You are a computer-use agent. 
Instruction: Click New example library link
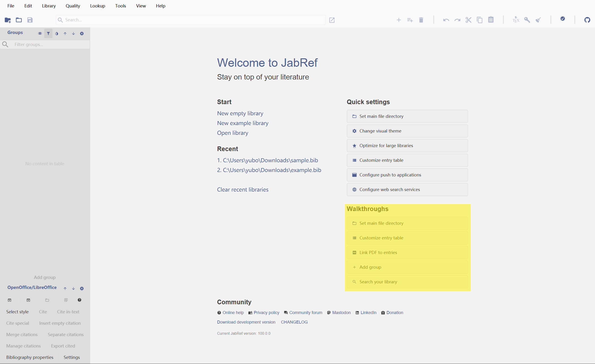pos(243,123)
